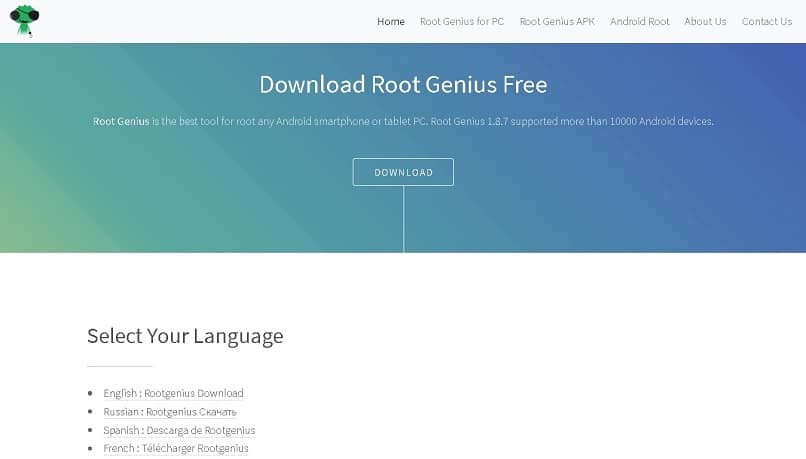Select French : Télécharger Rootgenius link

(x=176, y=448)
